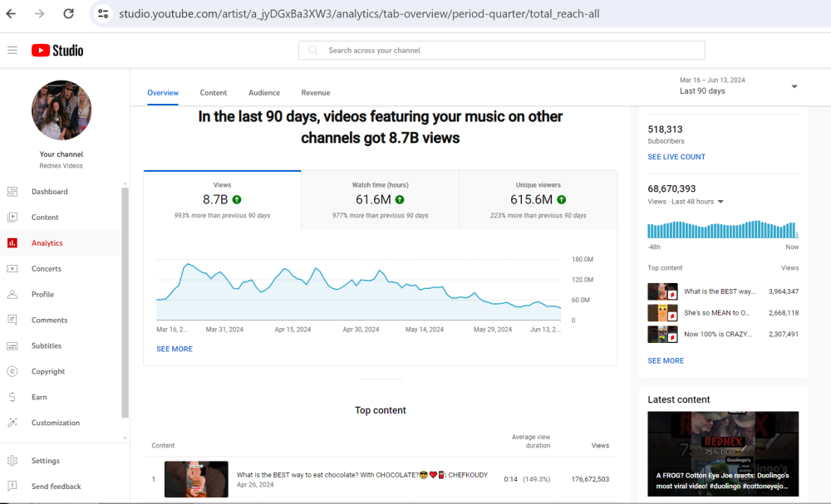The width and height of the screenshot is (831, 504).
Task: Click the 518,313 subscribers count
Action: pyautogui.click(x=665, y=130)
